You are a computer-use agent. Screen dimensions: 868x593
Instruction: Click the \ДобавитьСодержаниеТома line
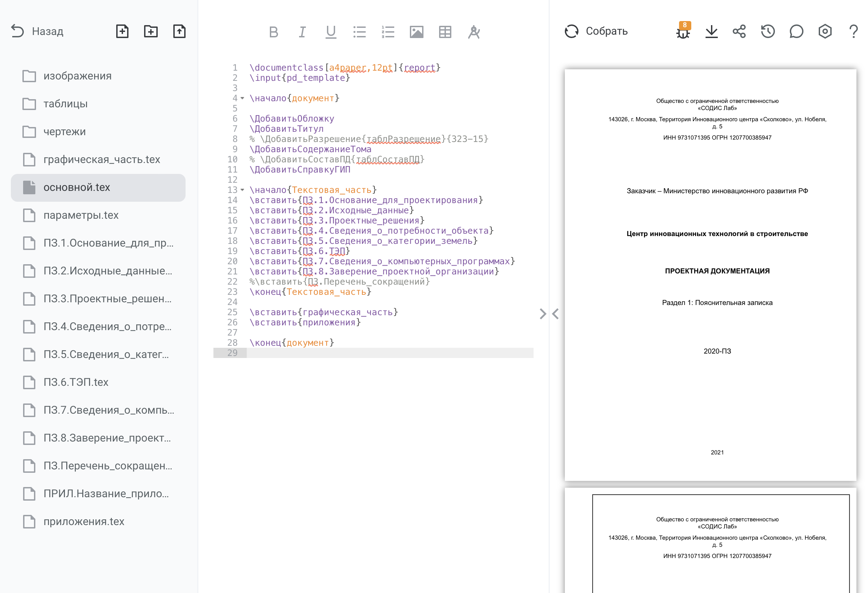(310, 149)
